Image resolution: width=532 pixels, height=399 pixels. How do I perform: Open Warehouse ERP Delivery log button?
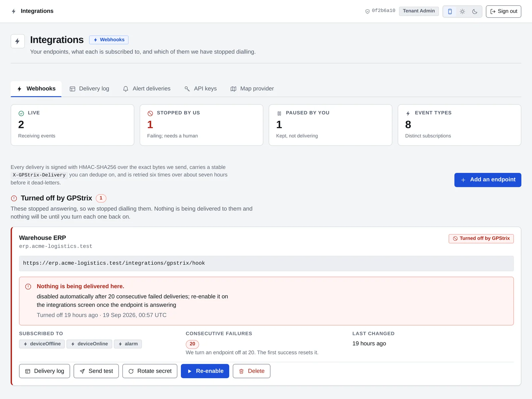[x=45, y=371]
